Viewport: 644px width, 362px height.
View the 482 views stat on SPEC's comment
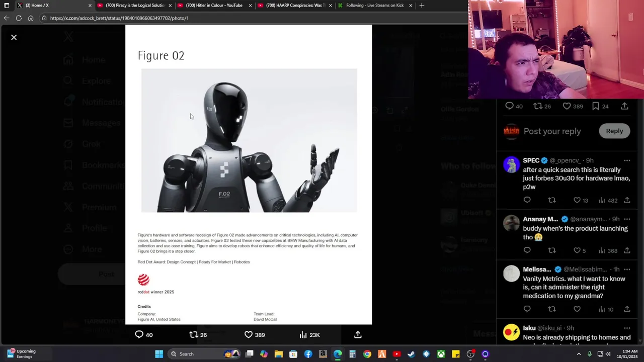pyautogui.click(x=608, y=200)
